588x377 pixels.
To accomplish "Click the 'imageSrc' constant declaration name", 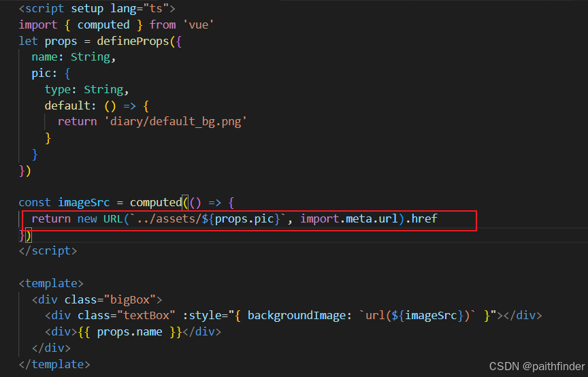I will (84, 203).
